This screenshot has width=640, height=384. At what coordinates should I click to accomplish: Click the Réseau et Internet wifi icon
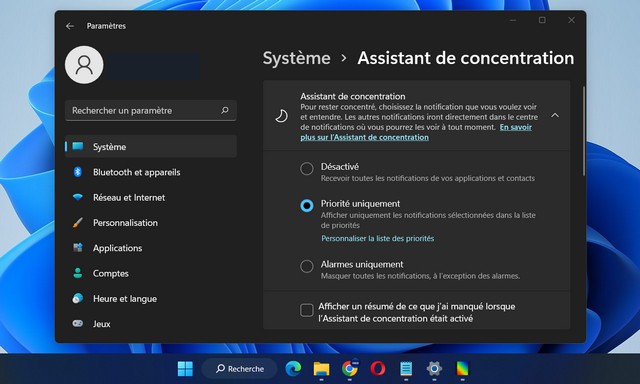[x=78, y=198]
